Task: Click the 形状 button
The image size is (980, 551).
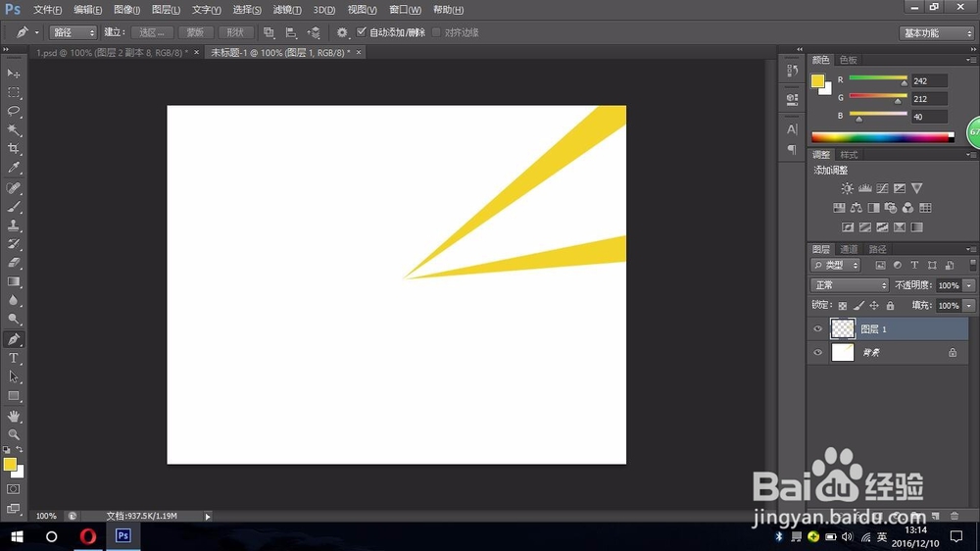Action: (x=235, y=32)
